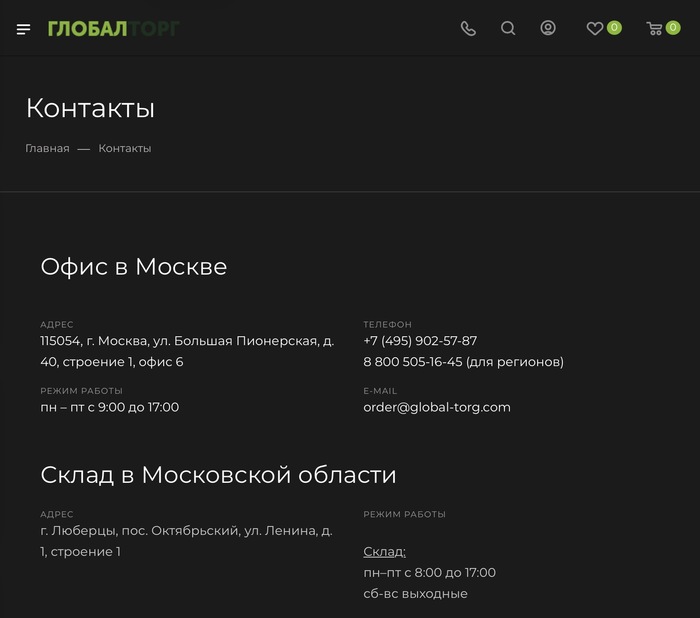This screenshot has width=700, height=618.
Task: Click the phone icon in header
Action: (x=468, y=29)
